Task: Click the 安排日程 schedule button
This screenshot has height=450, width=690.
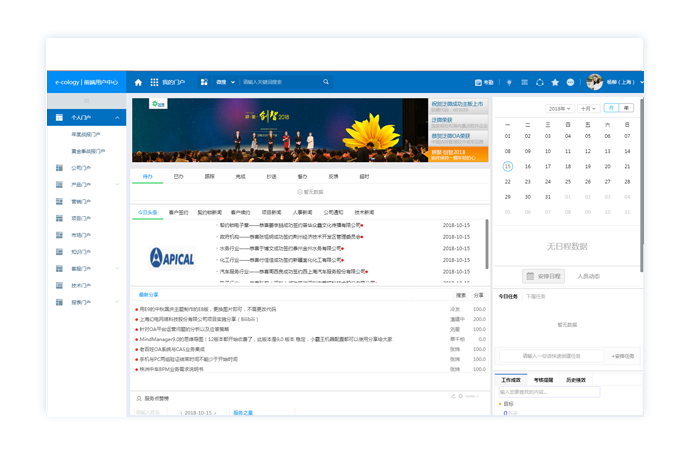Action: [x=543, y=276]
